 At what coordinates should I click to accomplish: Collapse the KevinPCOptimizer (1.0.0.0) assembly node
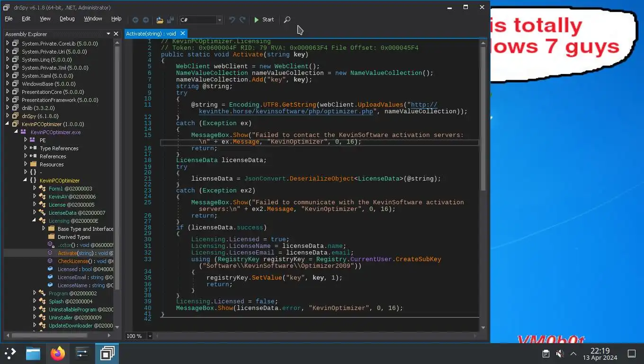[8, 124]
